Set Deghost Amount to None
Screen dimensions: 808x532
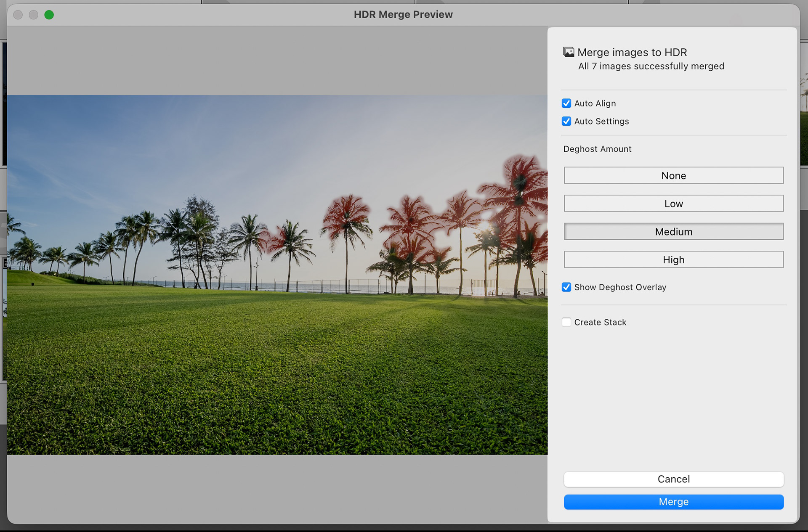coord(673,175)
